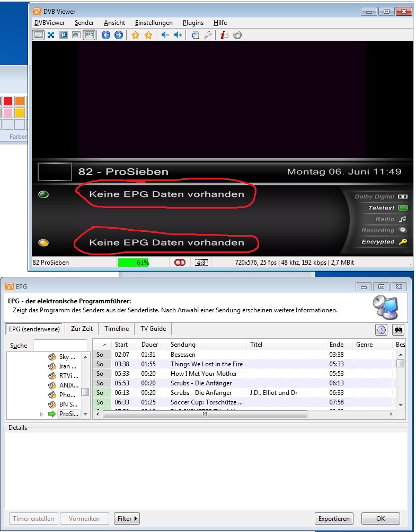Pick the red colour swatch in the Paint window

(8, 101)
